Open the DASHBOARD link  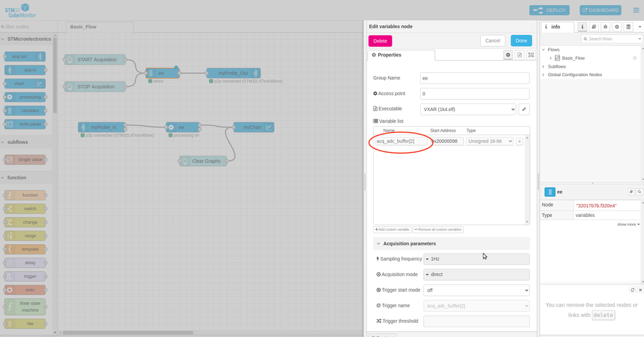601,10
